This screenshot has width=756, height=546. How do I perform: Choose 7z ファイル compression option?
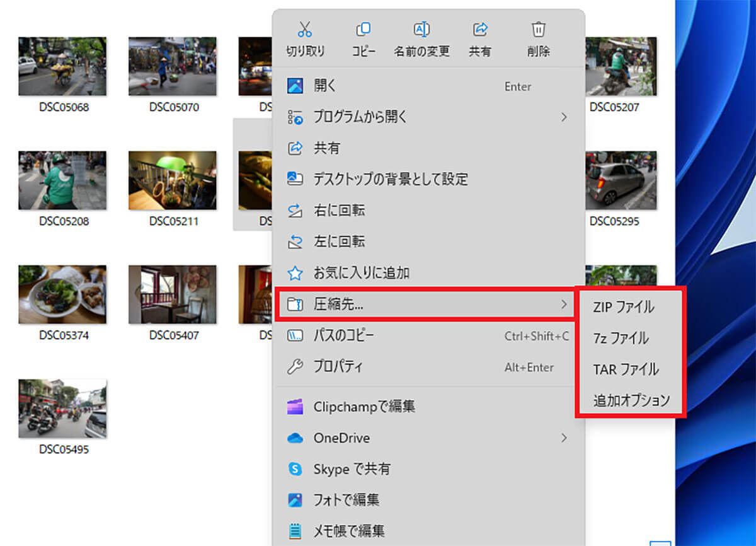621,339
